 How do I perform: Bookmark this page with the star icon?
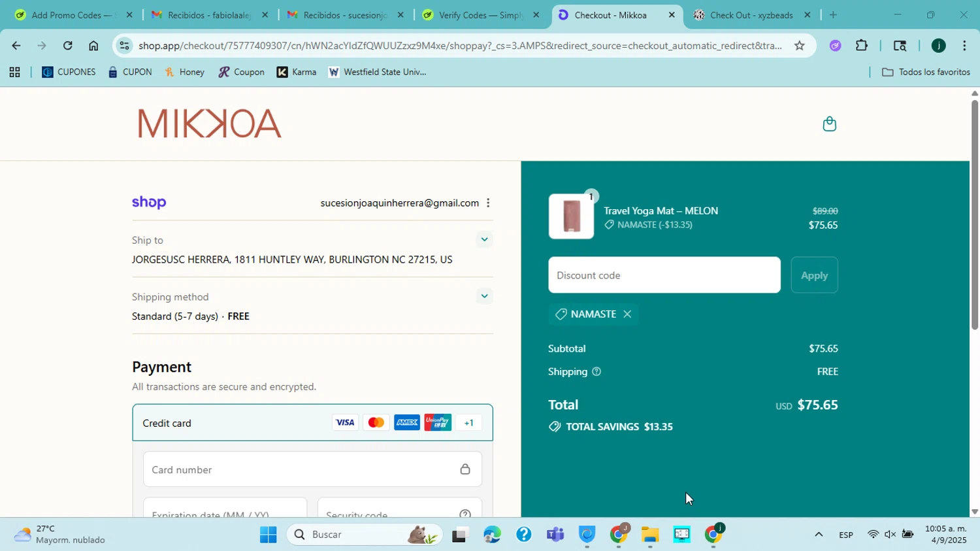[x=799, y=46]
